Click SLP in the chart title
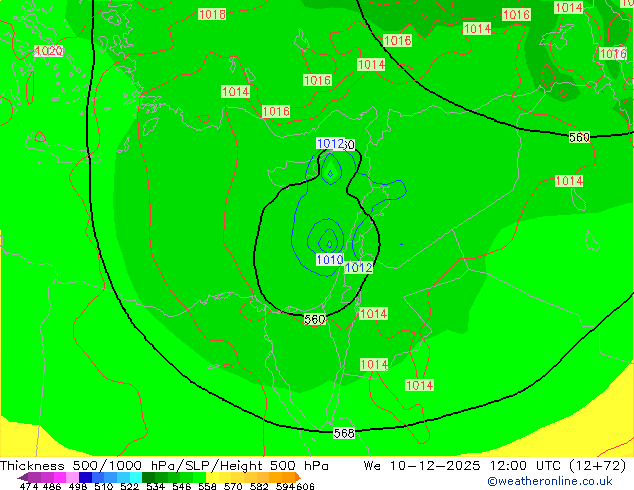Viewport: 634px width, 490px height. click(x=197, y=466)
